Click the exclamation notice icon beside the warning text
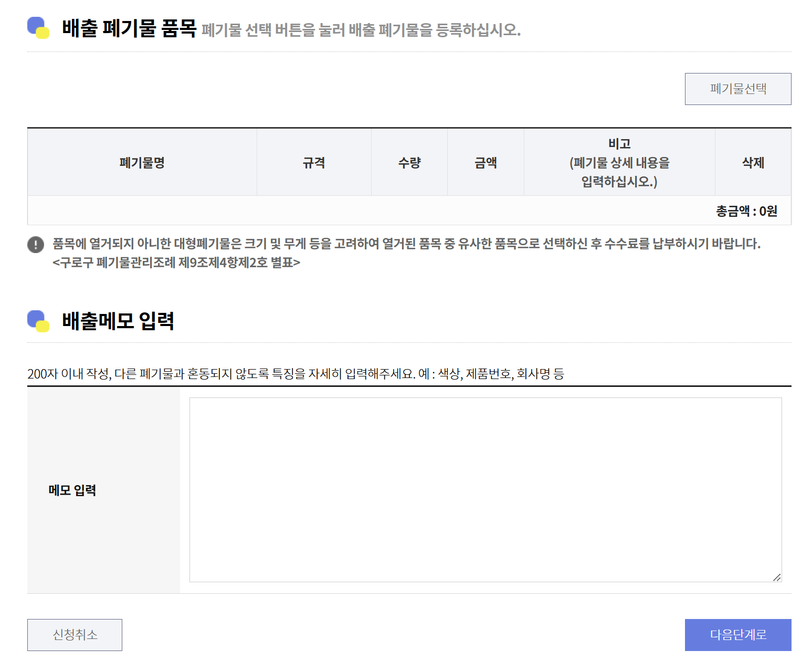Viewport: 812px width, 661px height. 35,243
